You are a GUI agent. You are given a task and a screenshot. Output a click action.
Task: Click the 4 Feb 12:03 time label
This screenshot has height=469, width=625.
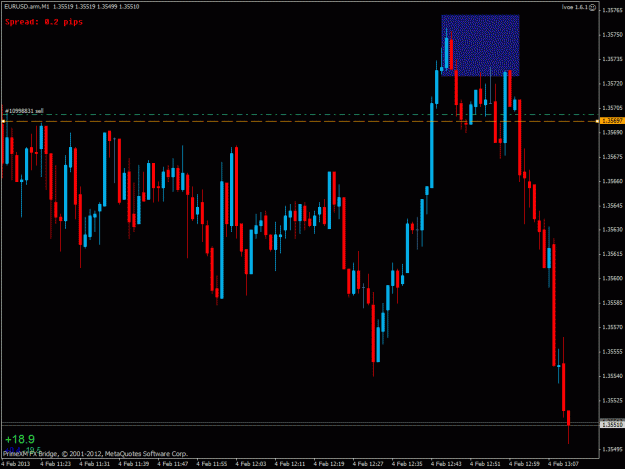(x=251, y=464)
